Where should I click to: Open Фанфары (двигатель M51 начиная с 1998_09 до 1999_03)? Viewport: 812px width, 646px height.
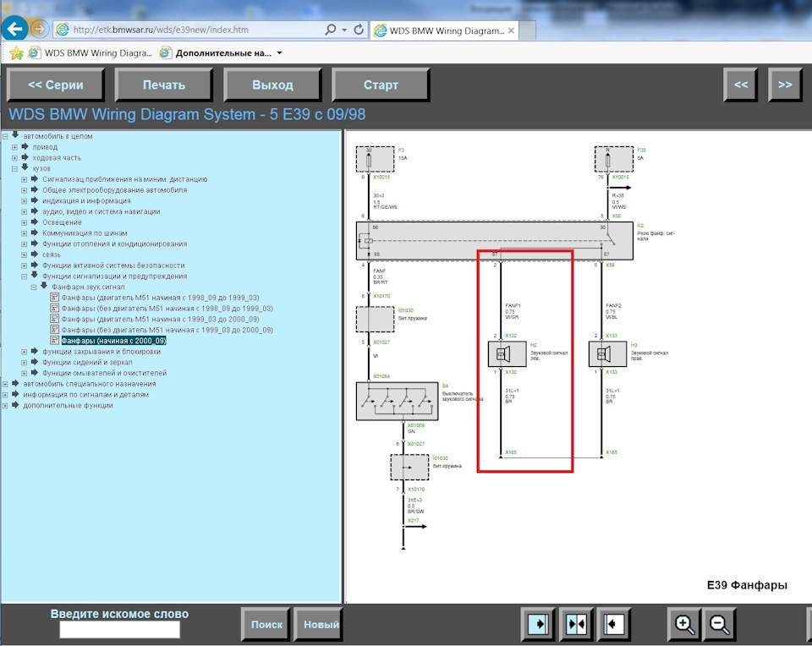click(160, 298)
